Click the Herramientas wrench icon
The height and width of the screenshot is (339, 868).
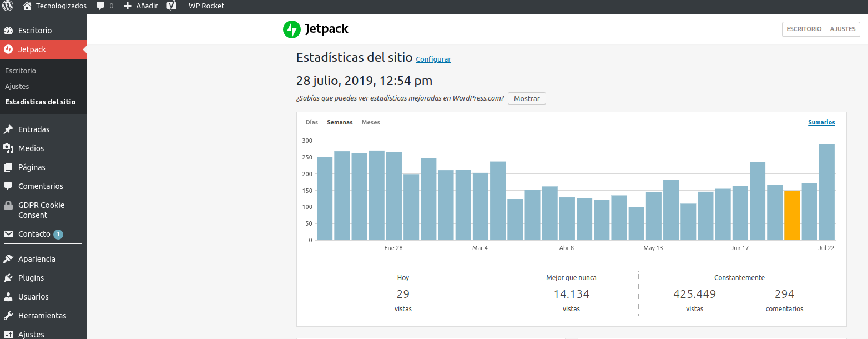click(8, 316)
